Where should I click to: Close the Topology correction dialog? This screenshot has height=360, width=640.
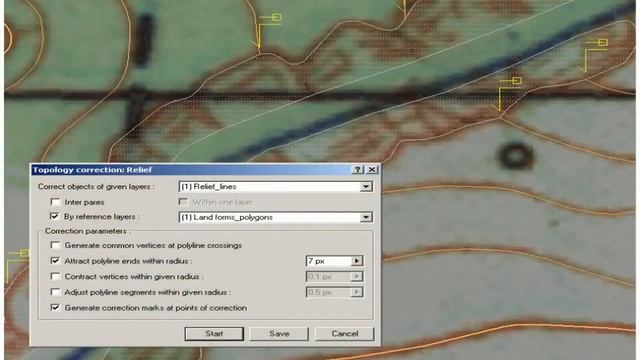pos(372,170)
